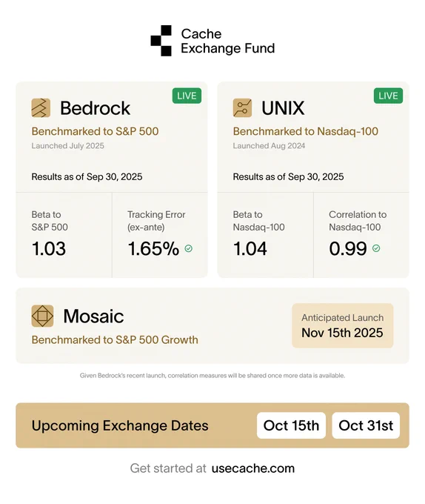Click the Mosaic fund diamond icon

pos(42,316)
